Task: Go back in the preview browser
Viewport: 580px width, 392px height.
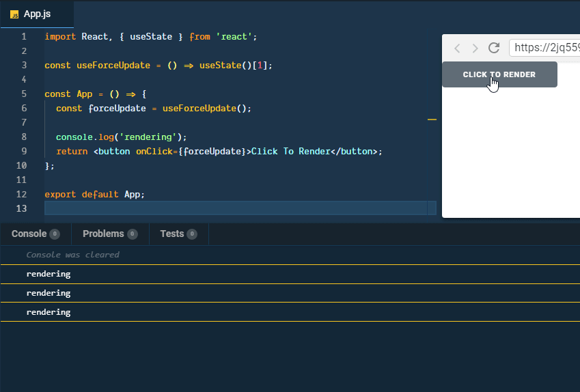Action: [458, 48]
